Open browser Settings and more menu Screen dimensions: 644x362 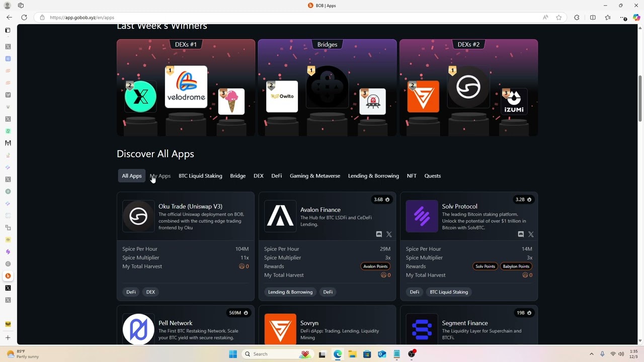(623, 18)
